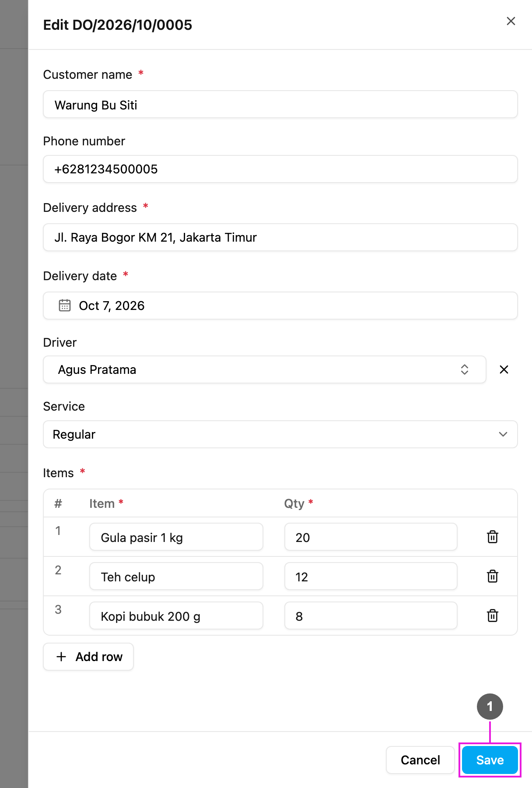
Task: Edit item name Kopi bubuk 200 g
Action: coord(176,616)
